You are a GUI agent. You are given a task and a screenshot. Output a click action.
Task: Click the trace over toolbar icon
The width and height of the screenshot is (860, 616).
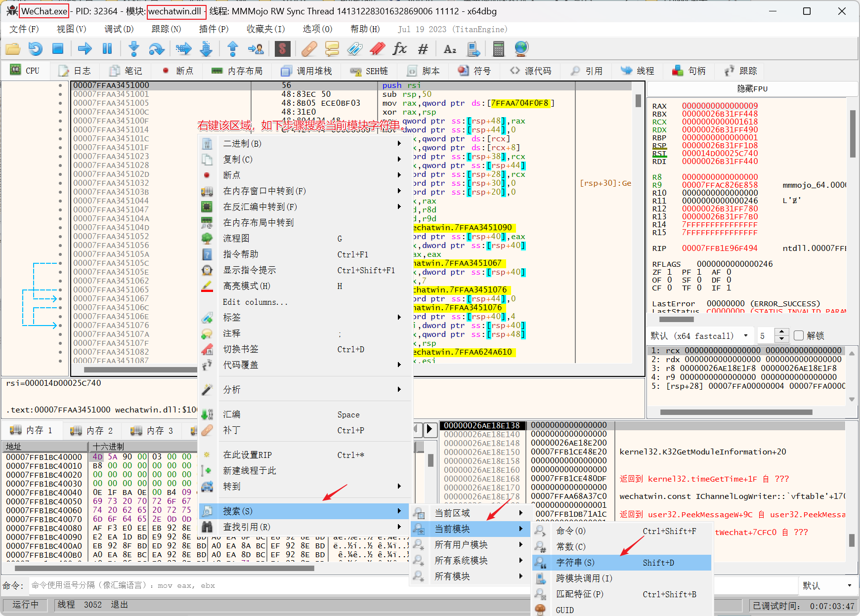(206, 49)
